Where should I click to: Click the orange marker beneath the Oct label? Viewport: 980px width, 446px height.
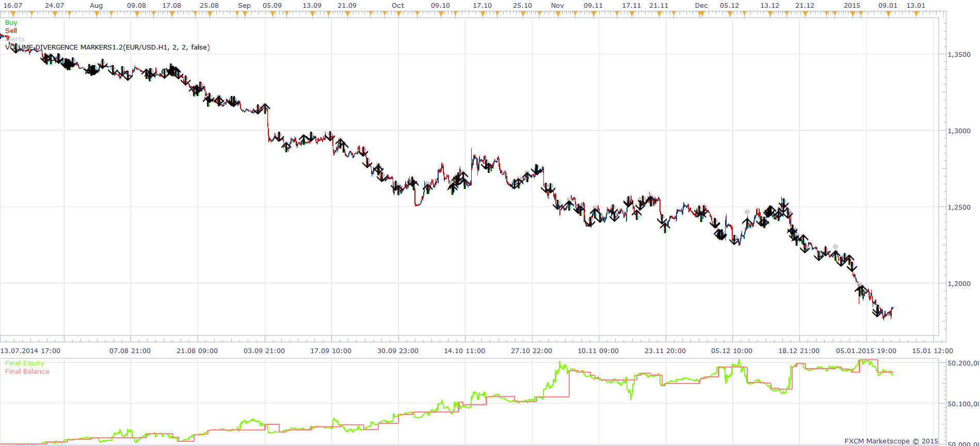[x=398, y=14]
